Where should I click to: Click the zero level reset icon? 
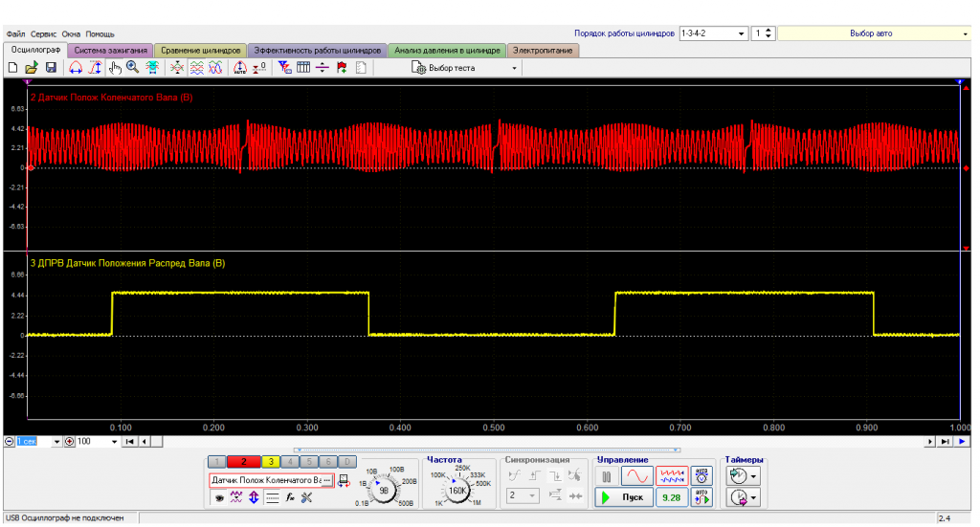point(259,68)
